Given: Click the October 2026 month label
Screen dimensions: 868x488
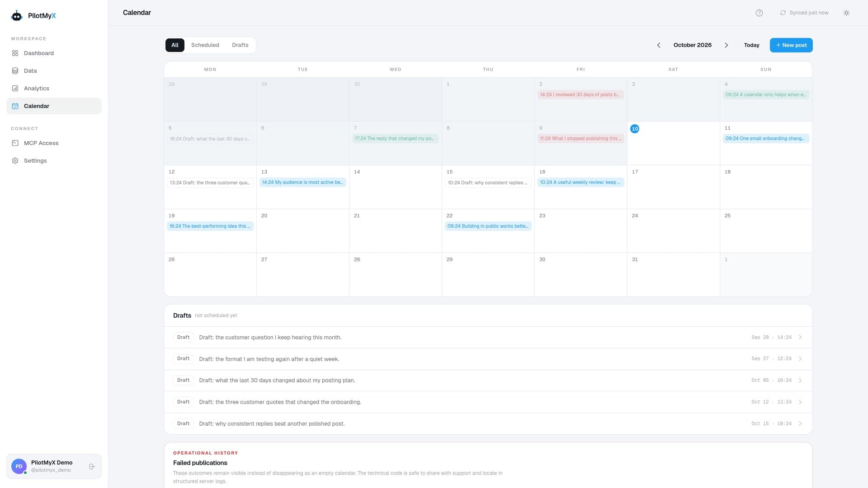Looking at the screenshot, I should 693,45.
